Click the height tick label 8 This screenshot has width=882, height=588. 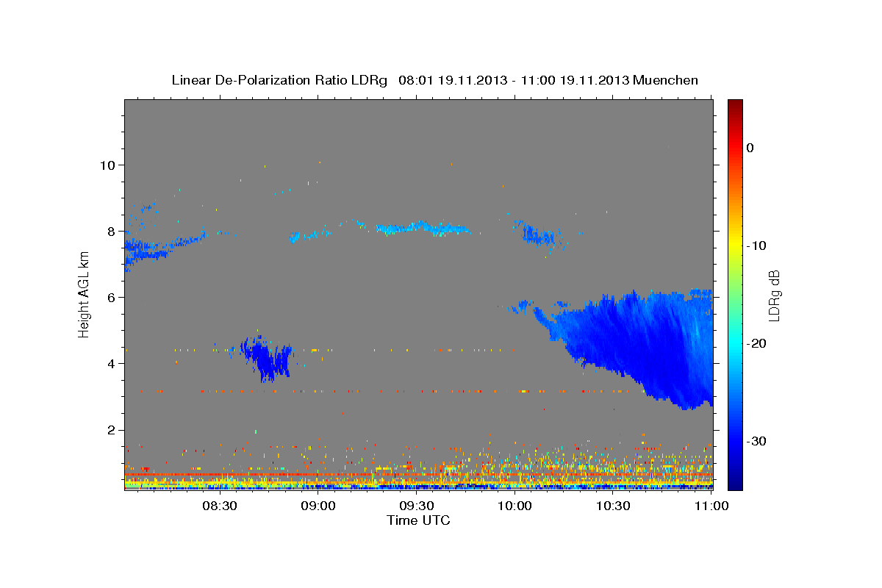pos(112,231)
